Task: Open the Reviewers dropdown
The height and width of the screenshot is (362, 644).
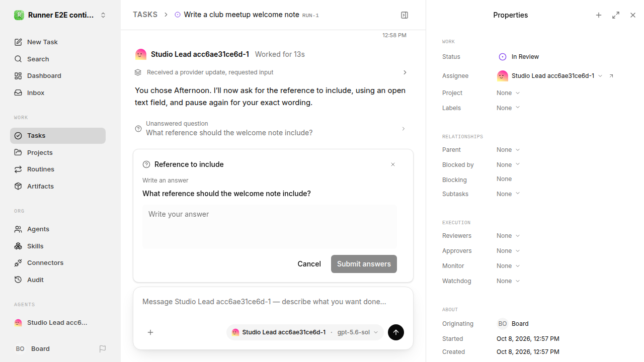Action: [508, 235]
